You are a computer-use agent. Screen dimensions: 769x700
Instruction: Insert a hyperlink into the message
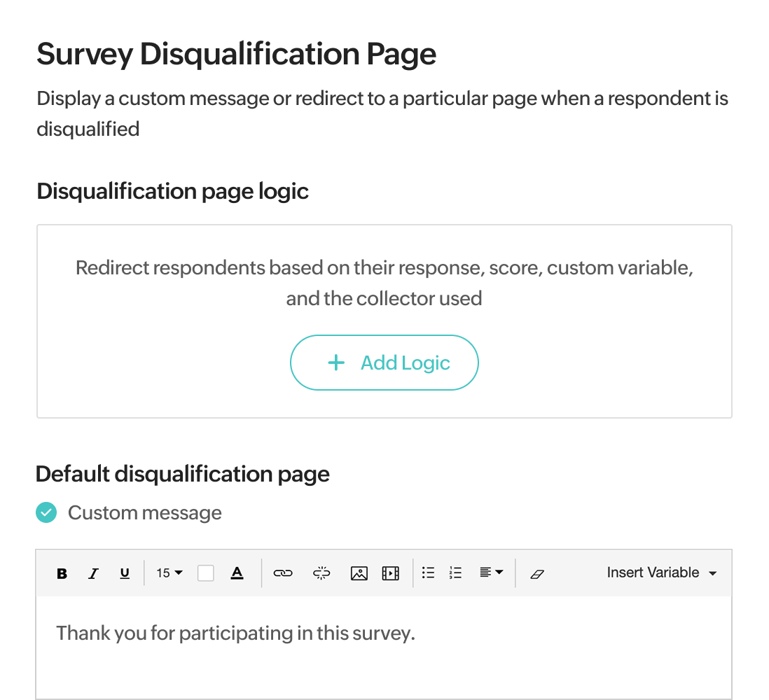pyautogui.click(x=284, y=573)
